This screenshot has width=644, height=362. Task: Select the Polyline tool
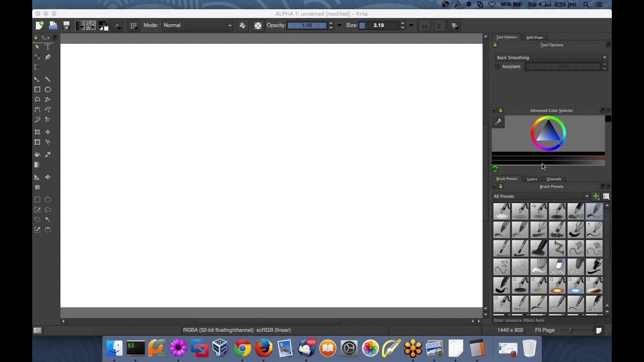pyautogui.click(x=48, y=100)
